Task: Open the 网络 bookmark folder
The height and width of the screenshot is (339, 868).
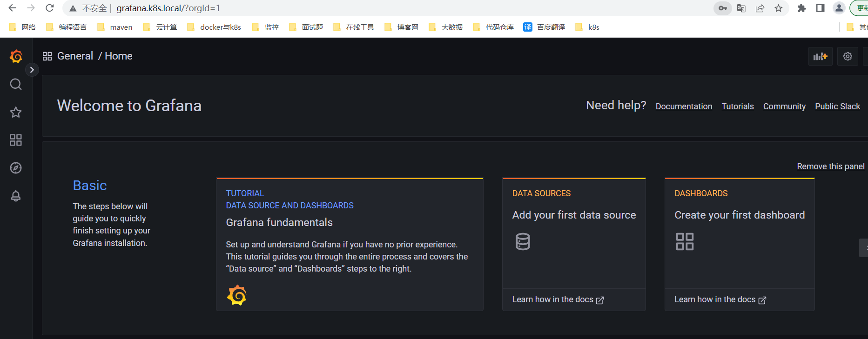Action: (22, 27)
